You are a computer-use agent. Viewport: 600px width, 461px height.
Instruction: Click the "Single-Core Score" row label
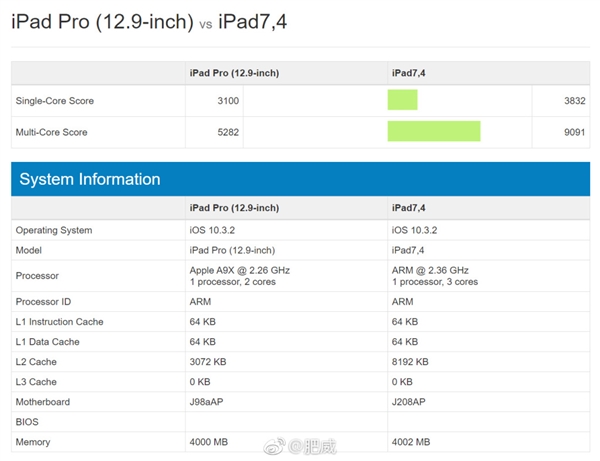(55, 101)
